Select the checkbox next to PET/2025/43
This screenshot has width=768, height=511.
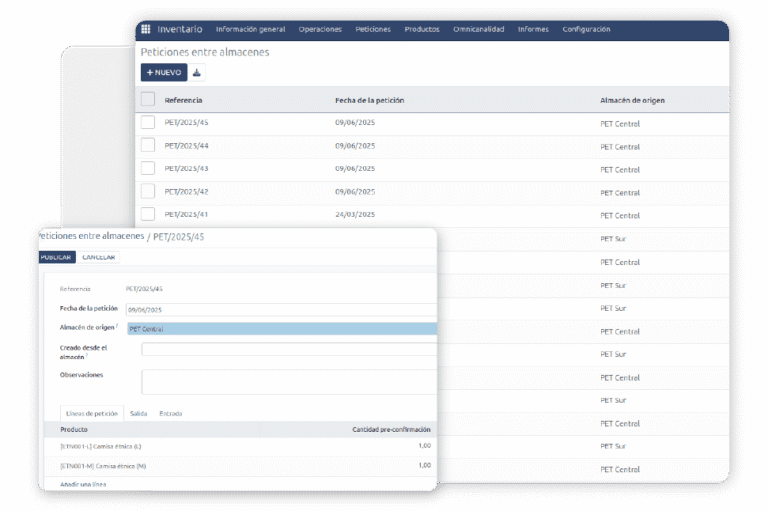tap(148, 168)
